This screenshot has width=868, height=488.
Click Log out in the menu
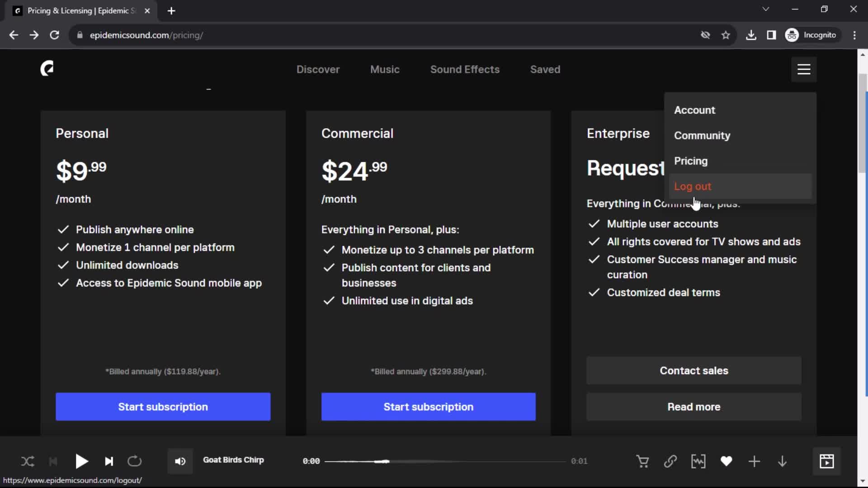pos(740,186)
